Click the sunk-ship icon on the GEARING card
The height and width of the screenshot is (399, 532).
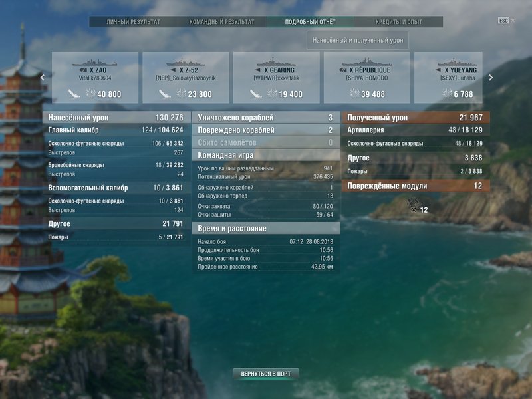point(255,94)
